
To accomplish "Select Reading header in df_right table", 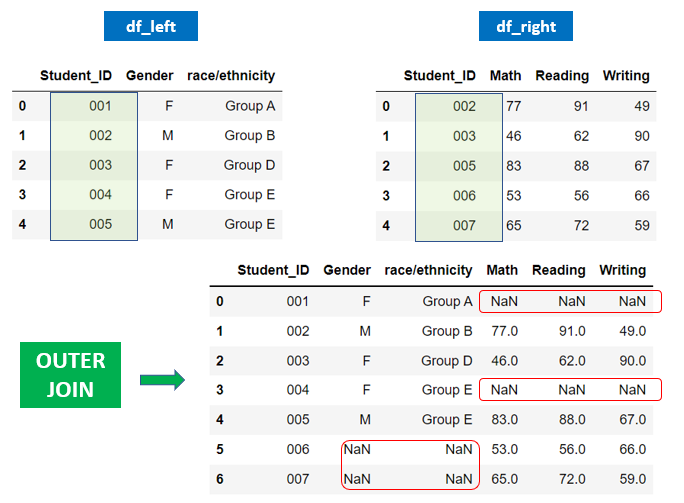I will click(561, 75).
